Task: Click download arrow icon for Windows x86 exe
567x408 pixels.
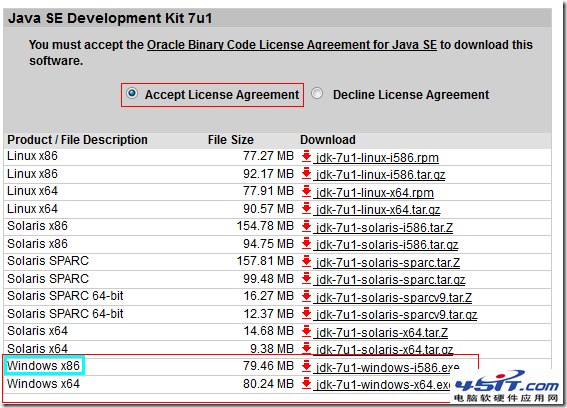Action: (x=306, y=366)
